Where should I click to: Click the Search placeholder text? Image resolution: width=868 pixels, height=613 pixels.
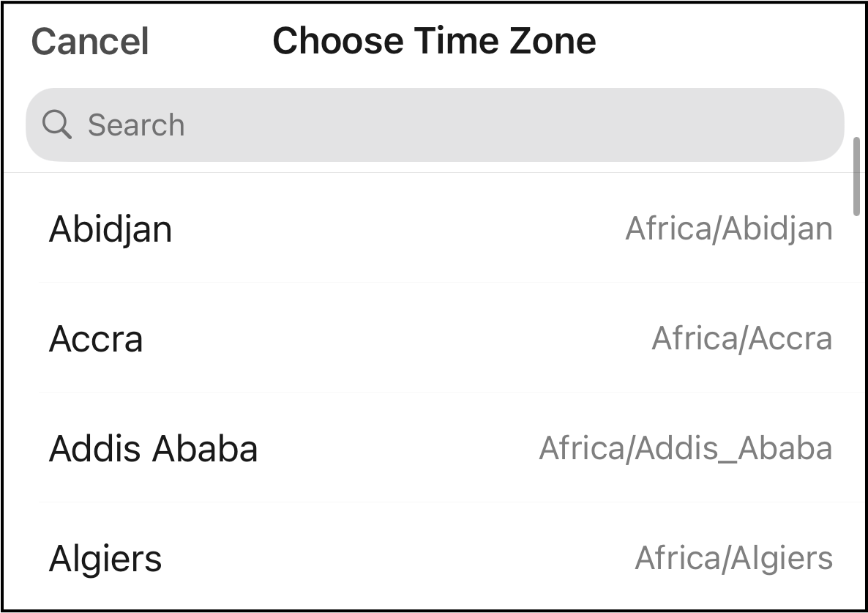(x=136, y=125)
